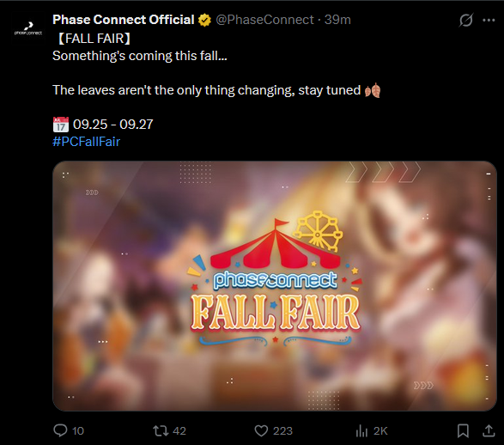Screen dimensions: 504x445
Task: Open the Fall Fair promotional image
Action: (275, 286)
